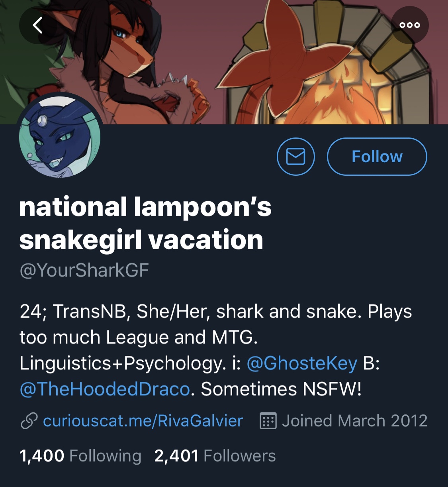The image size is (448, 487).
Task: Open the @TheHoodedDraco mention link
Action: pyautogui.click(x=105, y=389)
